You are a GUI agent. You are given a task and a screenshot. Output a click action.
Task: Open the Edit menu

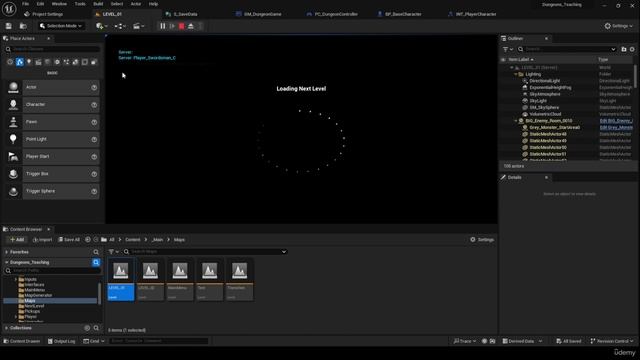[40, 4]
